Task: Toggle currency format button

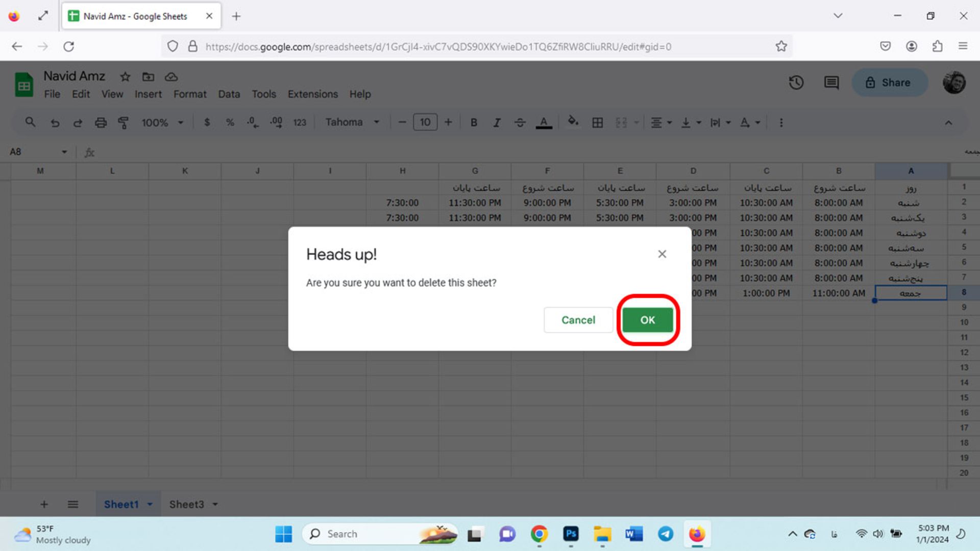Action: pos(207,122)
